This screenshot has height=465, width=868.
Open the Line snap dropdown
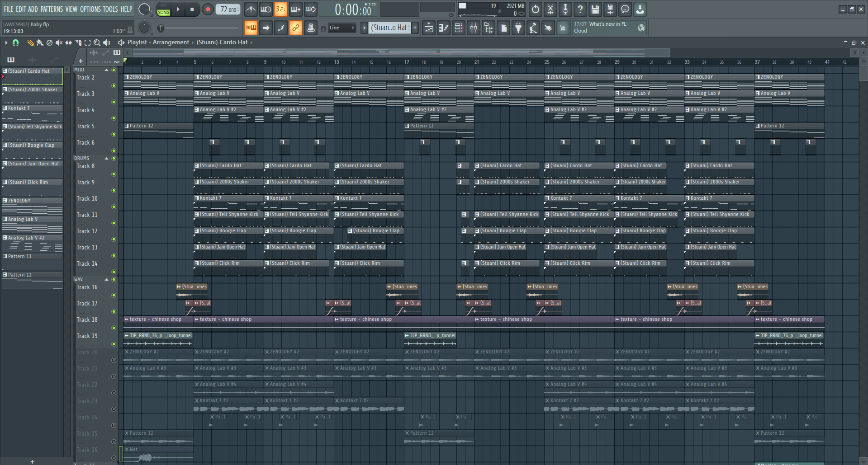[342, 28]
